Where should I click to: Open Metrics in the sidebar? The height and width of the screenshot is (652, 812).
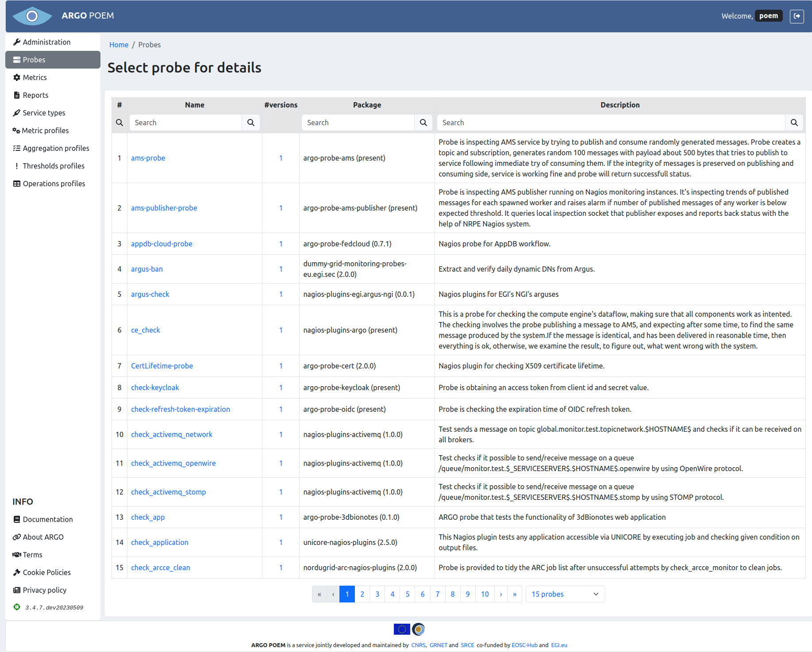coord(35,77)
